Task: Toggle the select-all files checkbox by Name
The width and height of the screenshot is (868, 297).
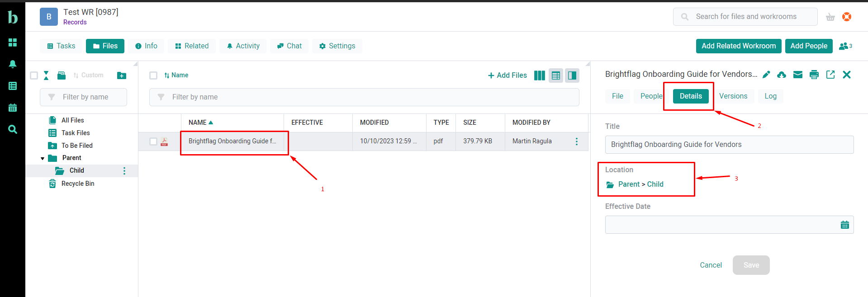Action: (x=153, y=75)
